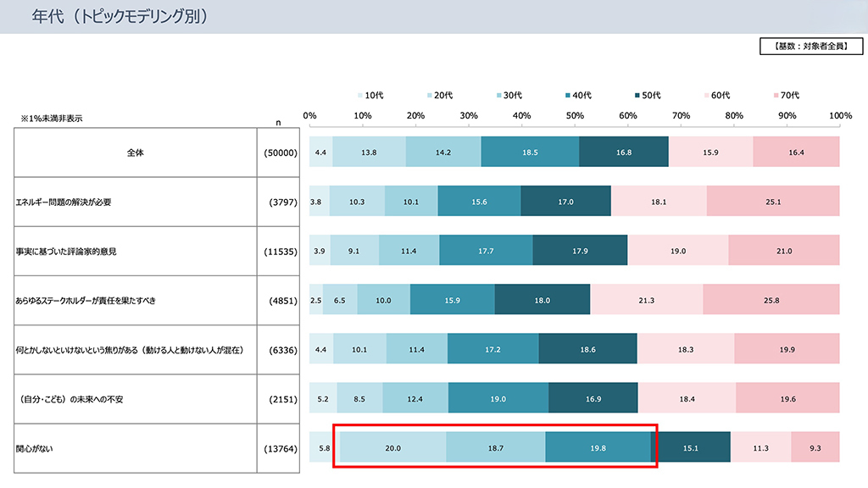Click the 20代 legend color swatch

(x=429, y=95)
